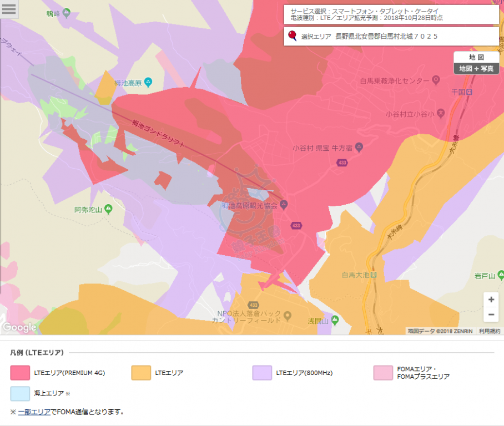
Task: Open the hamburger menu
Action: pyautogui.click(x=9, y=9)
